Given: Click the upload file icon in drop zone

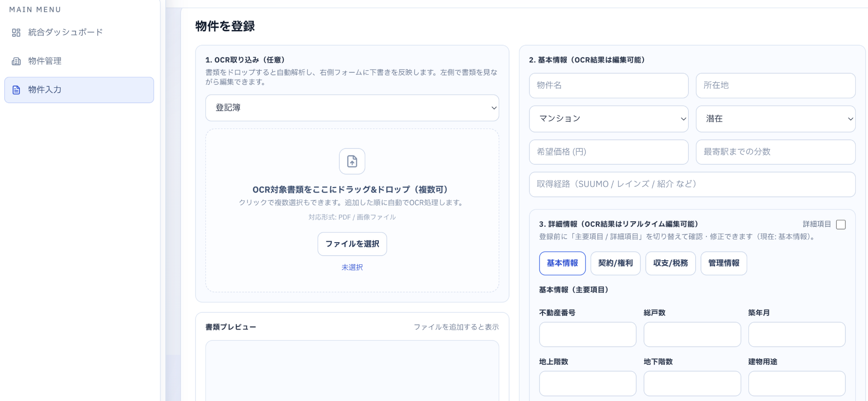Looking at the screenshot, I should pos(352,161).
